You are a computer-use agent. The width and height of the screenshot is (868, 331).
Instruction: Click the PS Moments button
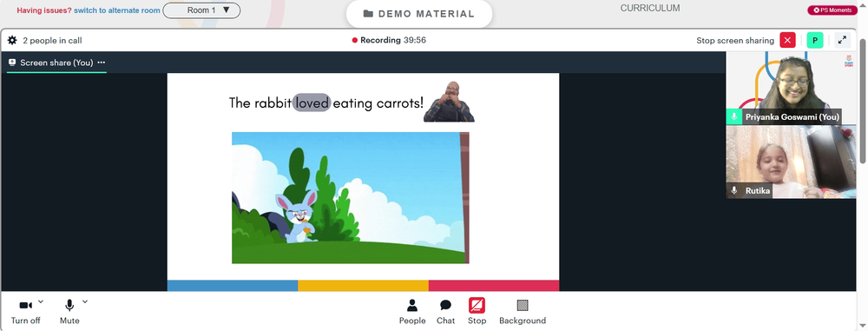(832, 10)
